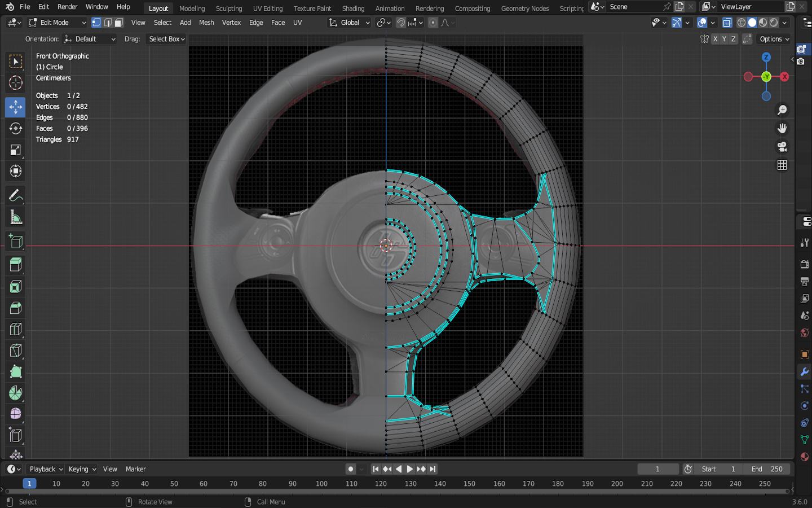
Task: Click the zoom magnifier viewport gizmo
Action: 782,110
